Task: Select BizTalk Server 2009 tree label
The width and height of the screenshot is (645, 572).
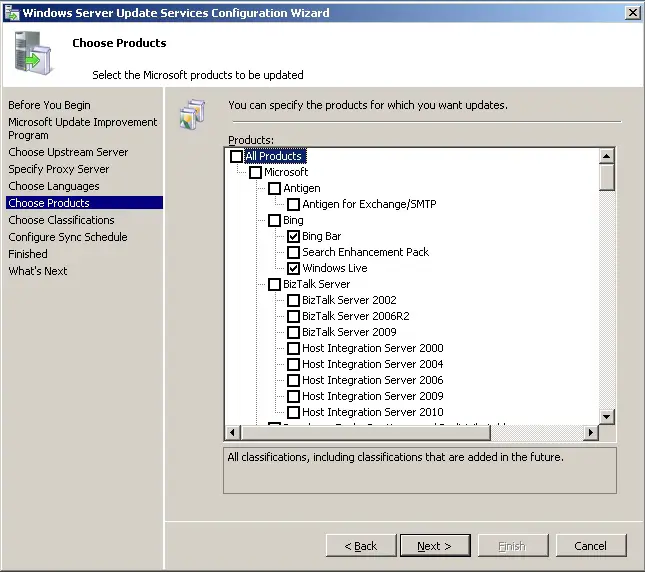Action: [349, 332]
